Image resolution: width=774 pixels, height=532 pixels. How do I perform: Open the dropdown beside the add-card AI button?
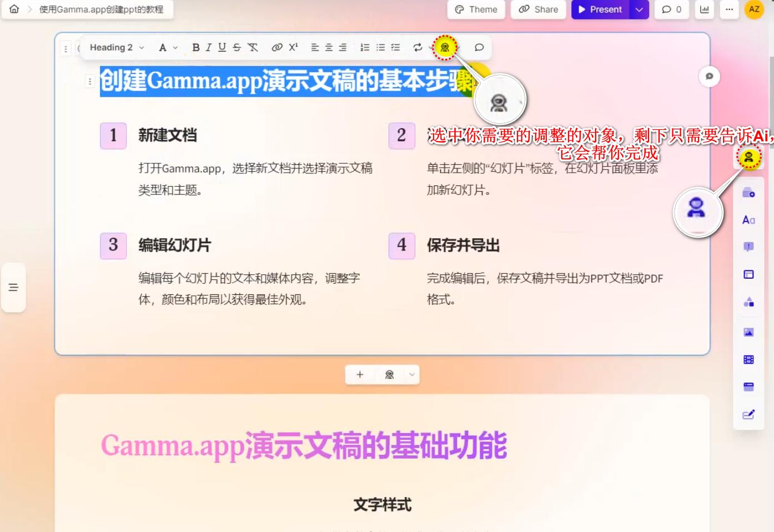click(411, 375)
